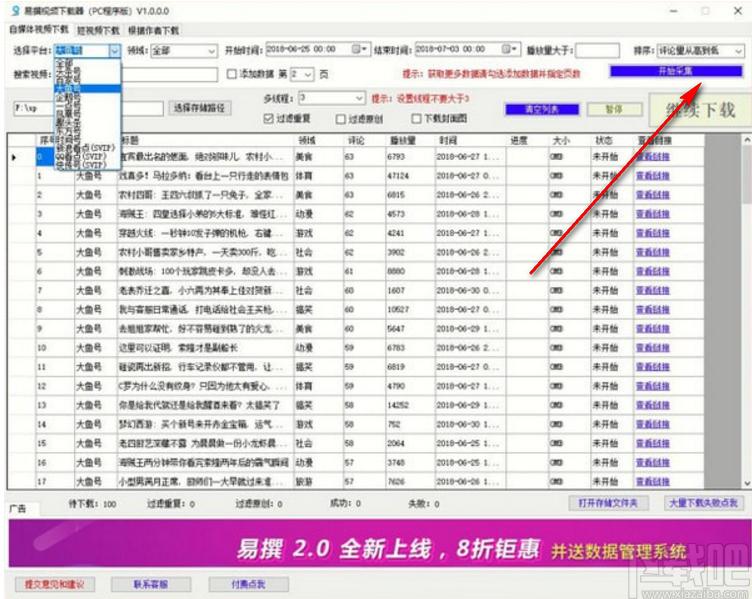Click the 提交意见和建议 button
This screenshot has width=752, height=599.
point(54,584)
